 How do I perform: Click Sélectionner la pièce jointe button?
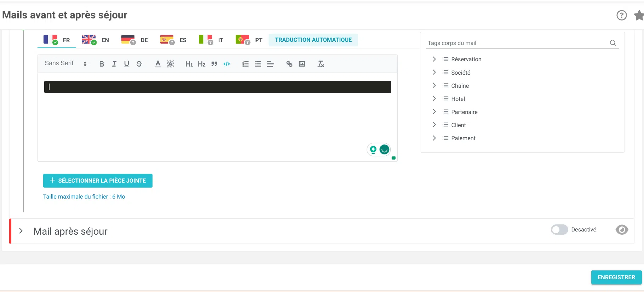[98, 181]
